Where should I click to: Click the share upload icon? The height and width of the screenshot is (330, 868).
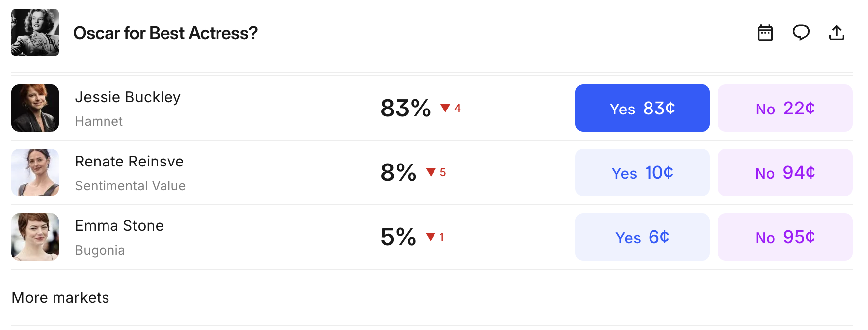point(836,33)
